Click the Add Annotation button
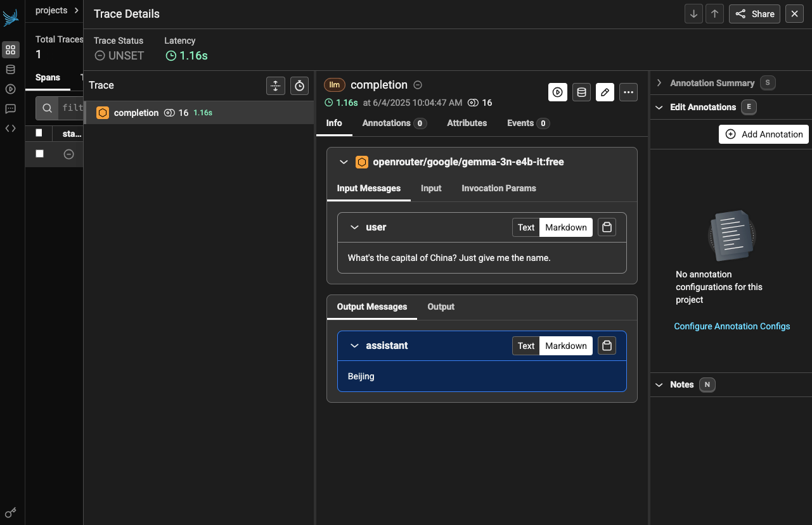This screenshot has height=525, width=812. (764, 134)
